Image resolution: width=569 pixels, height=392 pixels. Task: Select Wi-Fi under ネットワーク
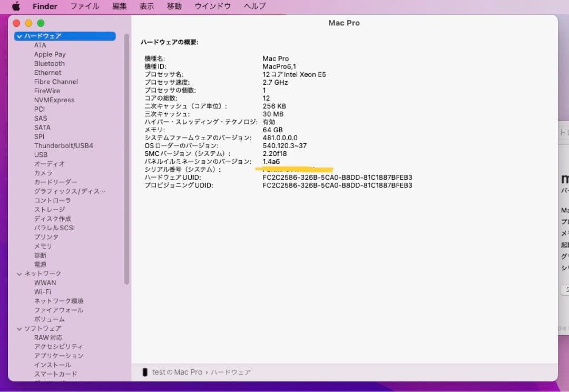click(44, 291)
